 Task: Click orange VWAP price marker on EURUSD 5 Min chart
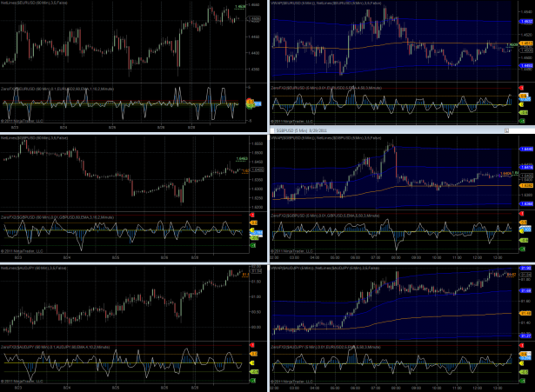tap(525, 43)
